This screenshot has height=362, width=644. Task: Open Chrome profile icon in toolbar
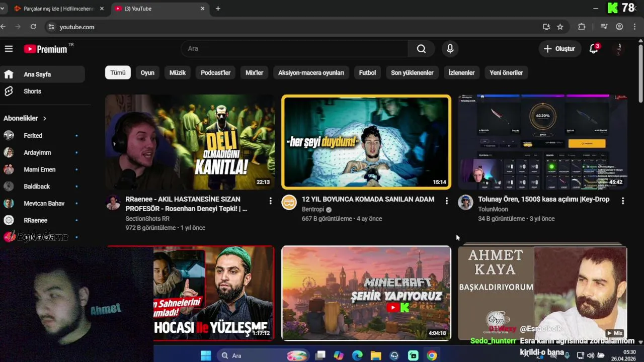pyautogui.click(x=619, y=27)
